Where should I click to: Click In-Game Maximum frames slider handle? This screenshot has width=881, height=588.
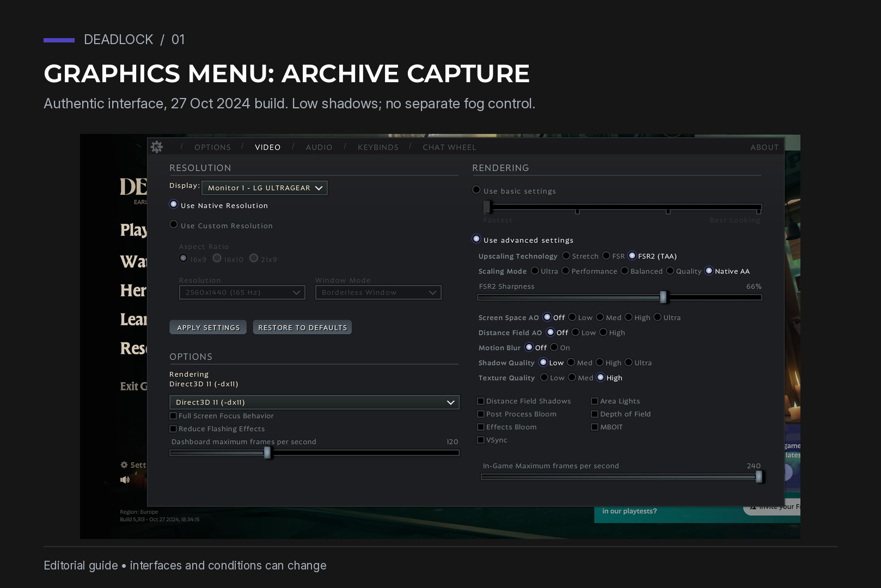[759, 477]
